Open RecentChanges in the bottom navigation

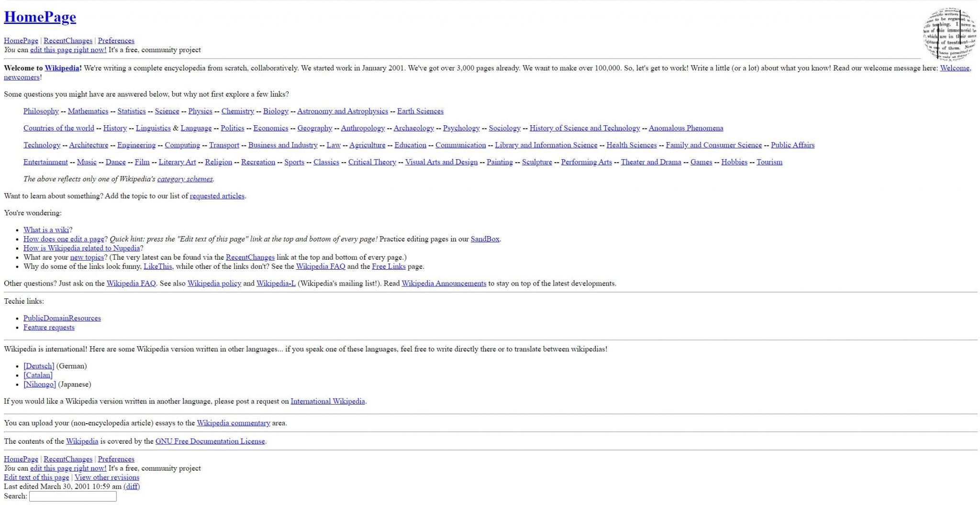pyautogui.click(x=68, y=459)
